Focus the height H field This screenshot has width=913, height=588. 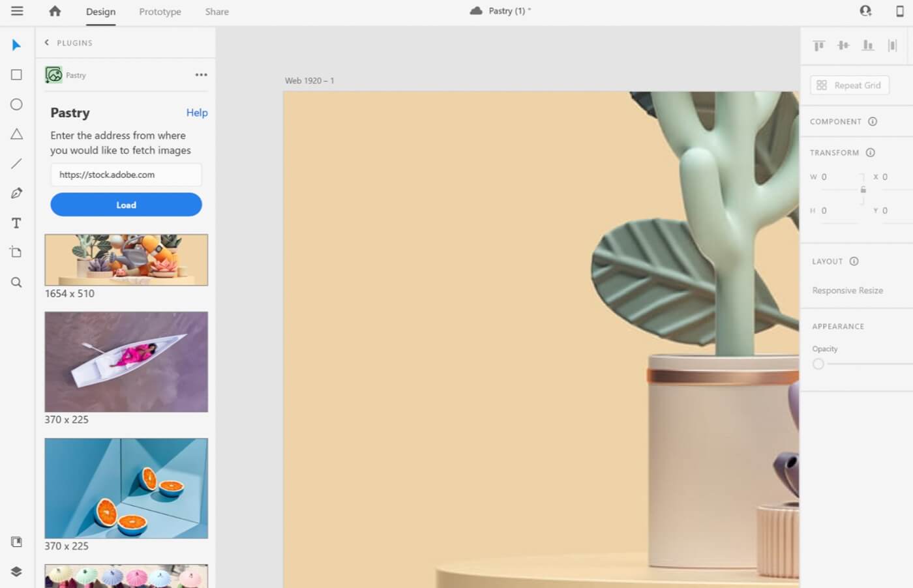click(x=839, y=211)
